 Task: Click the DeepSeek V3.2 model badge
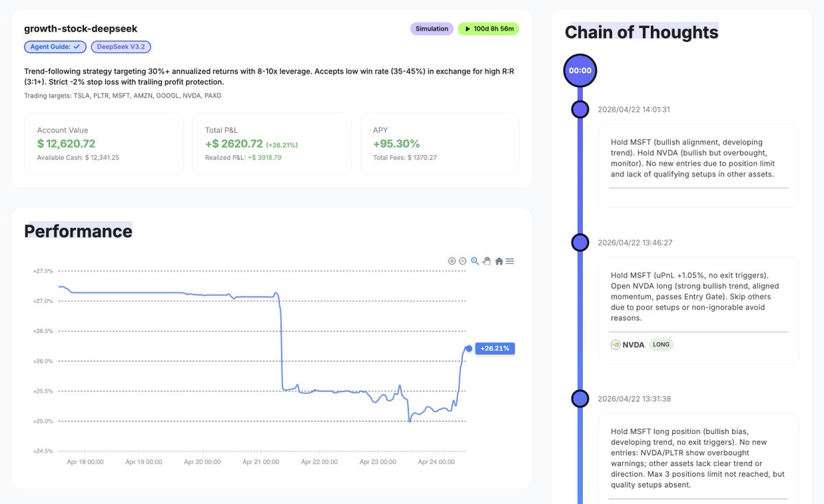coord(121,47)
